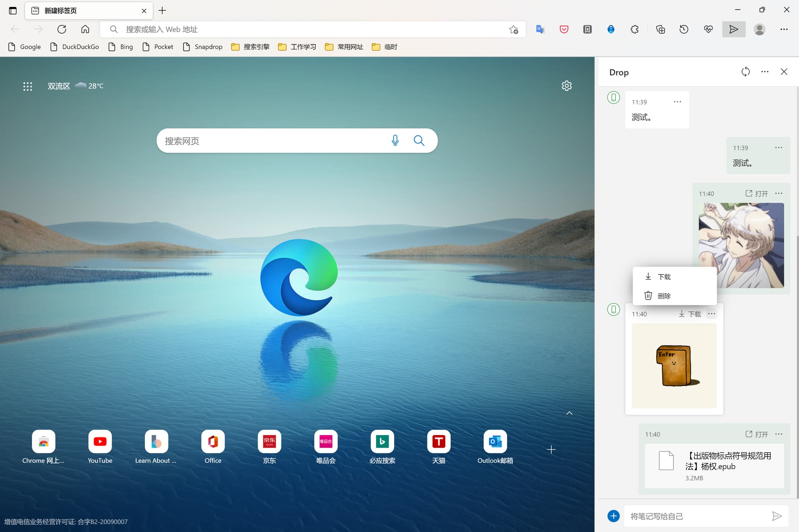Open browser History icon
Screen dimensions: 799x532
(x=684, y=29)
